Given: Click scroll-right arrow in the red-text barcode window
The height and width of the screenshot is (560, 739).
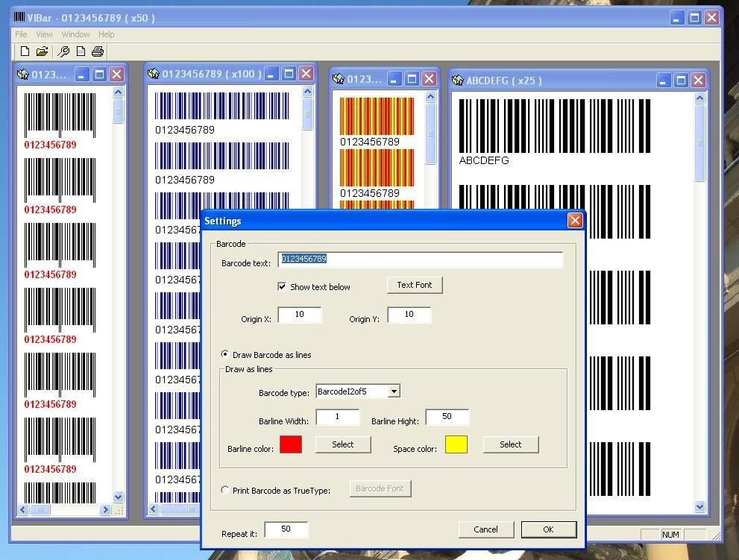Looking at the screenshot, I should pos(106,509).
